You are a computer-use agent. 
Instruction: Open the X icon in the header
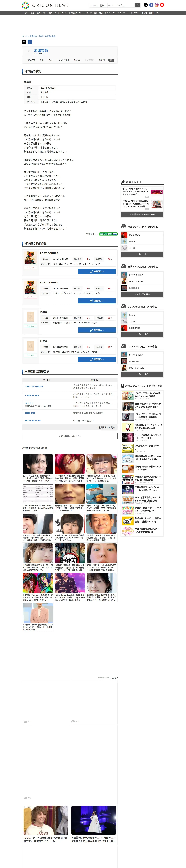coord(146,5)
